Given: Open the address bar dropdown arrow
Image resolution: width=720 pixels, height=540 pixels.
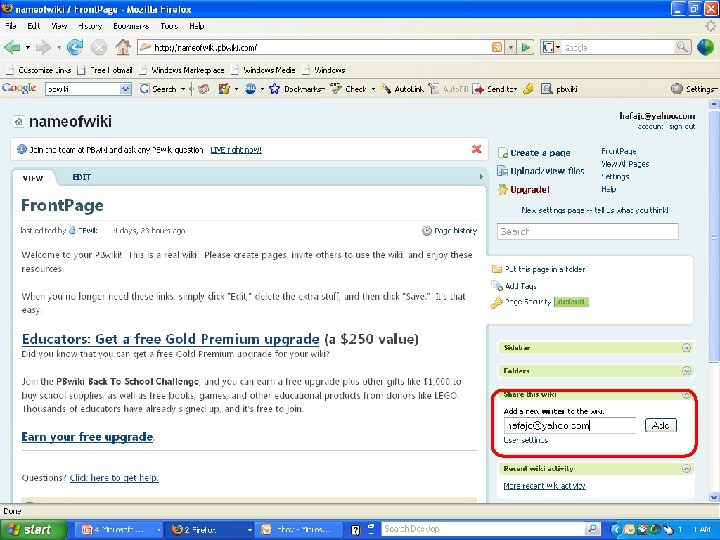Looking at the screenshot, I should 511,47.
